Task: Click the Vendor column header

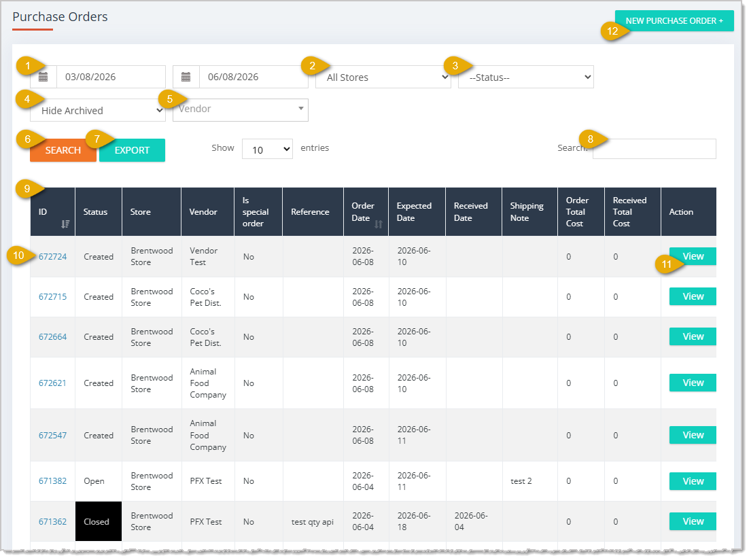Action: tap(208, 211)
